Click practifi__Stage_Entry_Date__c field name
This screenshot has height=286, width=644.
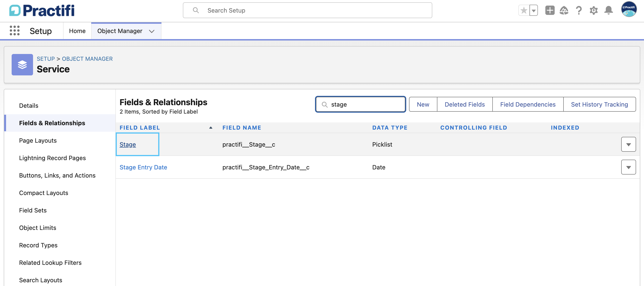coord(266,167)
